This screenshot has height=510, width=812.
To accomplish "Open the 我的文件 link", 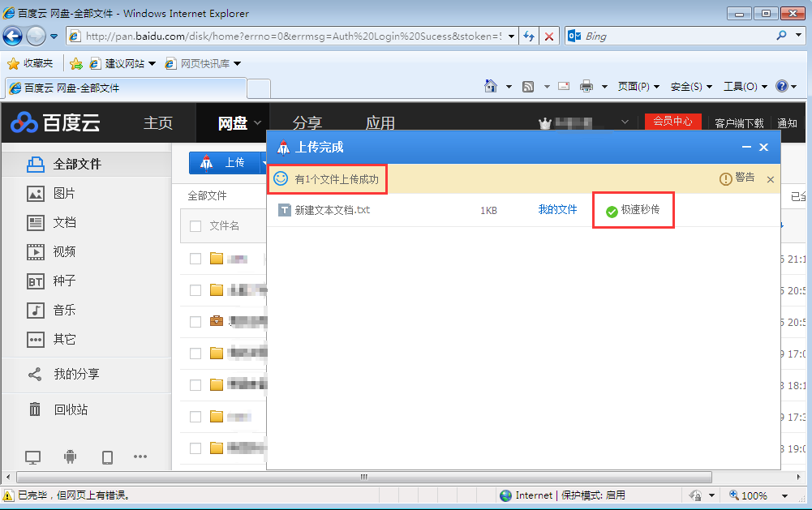I will 557,210.
